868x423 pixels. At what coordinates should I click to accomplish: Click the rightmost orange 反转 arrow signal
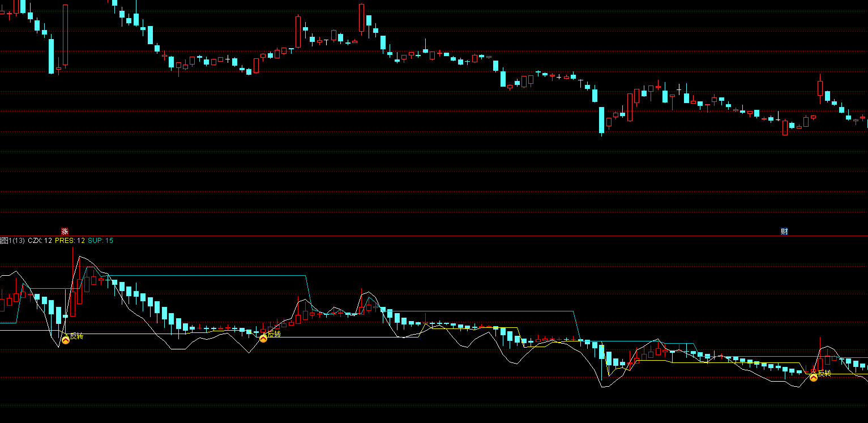click(814, 377)
